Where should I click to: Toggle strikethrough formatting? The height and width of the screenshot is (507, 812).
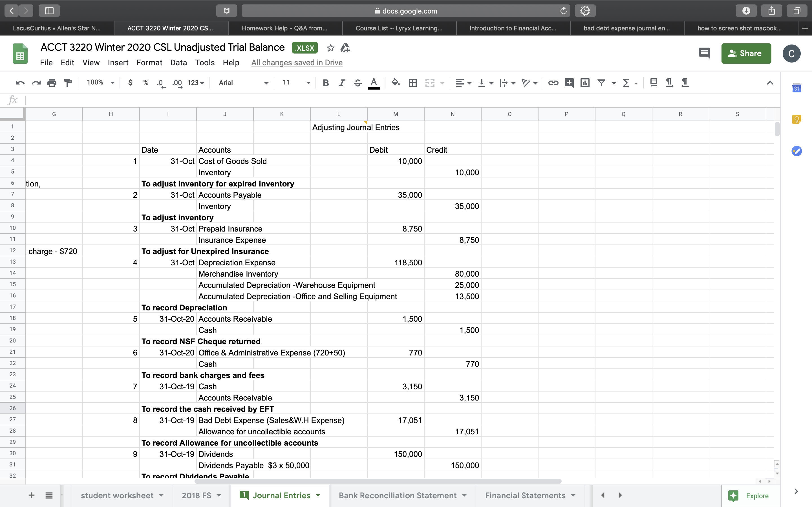358,83
